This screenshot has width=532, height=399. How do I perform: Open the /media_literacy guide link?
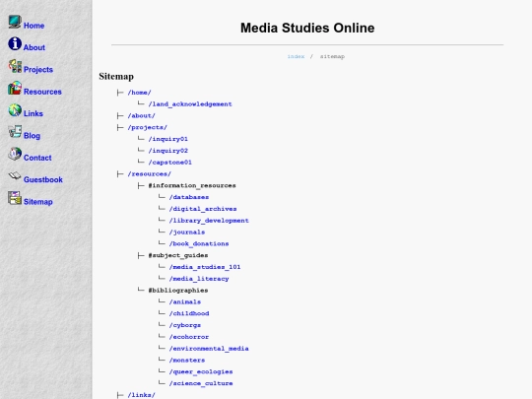(199, 279)
